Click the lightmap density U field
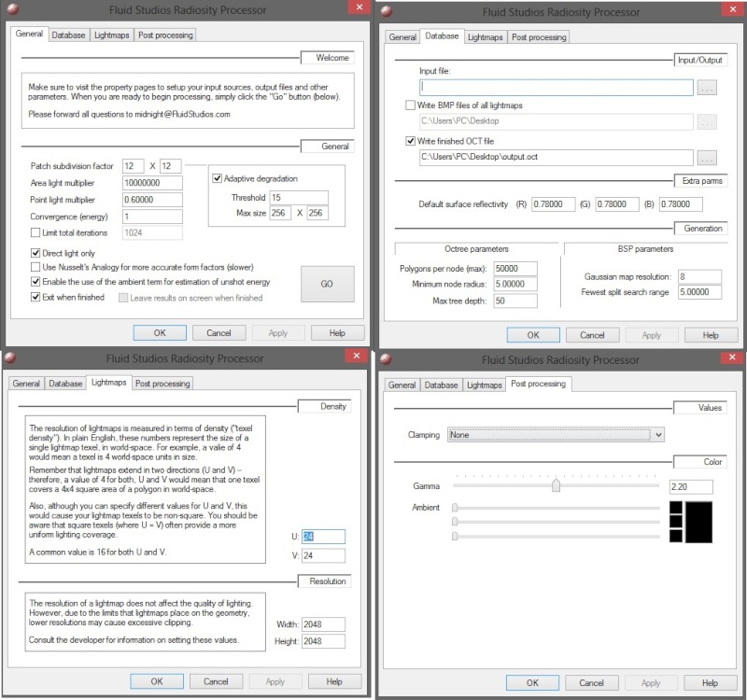The width and height of the screenshot is (747, 700). [323, 537]
